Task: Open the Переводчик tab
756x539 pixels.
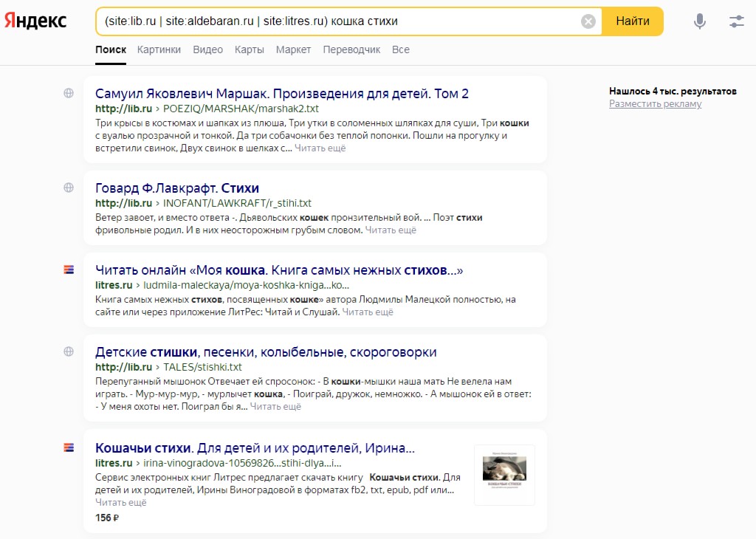Action: tap(351, 49)
